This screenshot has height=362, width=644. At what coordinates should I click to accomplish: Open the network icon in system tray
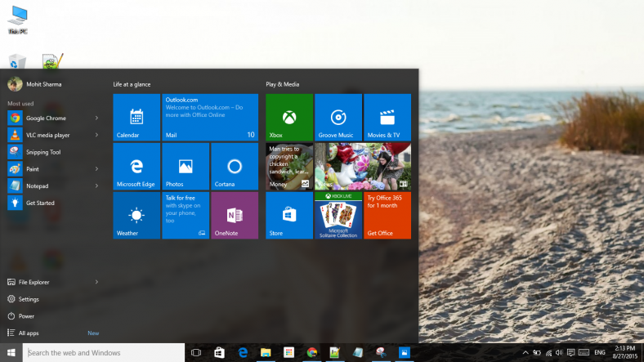(548, 352)
